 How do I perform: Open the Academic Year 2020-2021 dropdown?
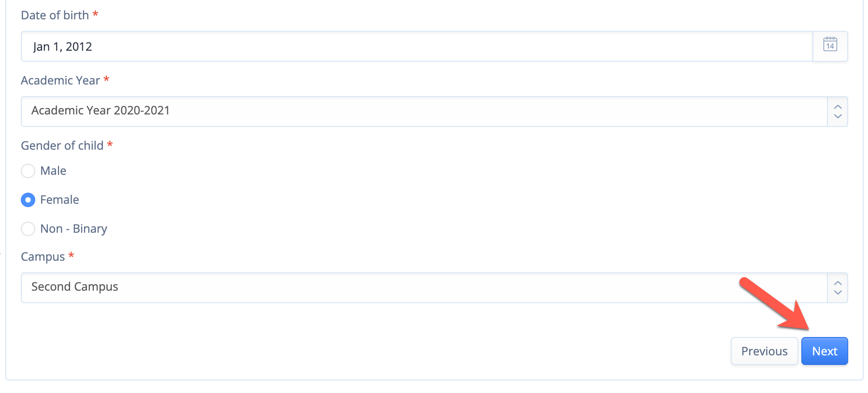click(434, 112)
